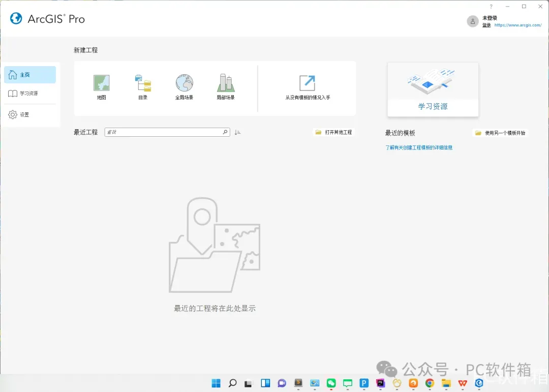The height and width of the screenshot is (392, 549).
Task: Click the magnifier icon in search box
Action: (225, 132)
